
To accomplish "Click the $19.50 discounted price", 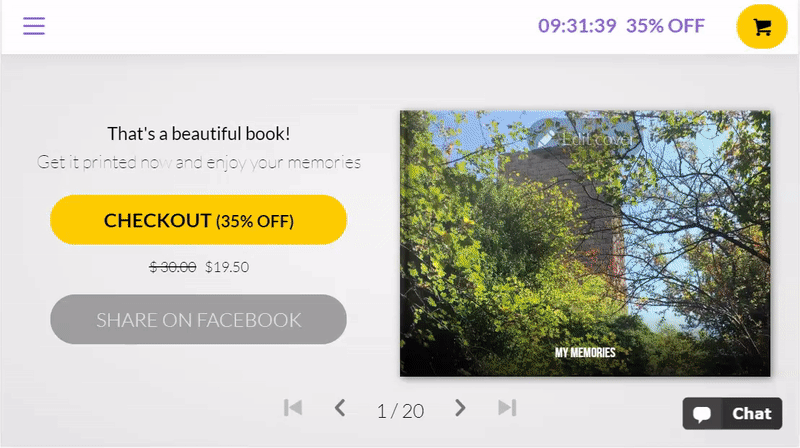I will (227, 267).
